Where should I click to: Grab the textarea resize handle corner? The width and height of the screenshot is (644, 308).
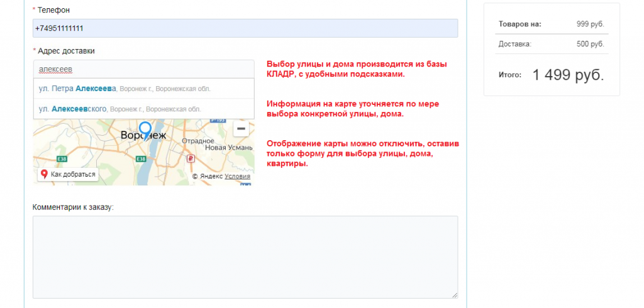point(454,295)
